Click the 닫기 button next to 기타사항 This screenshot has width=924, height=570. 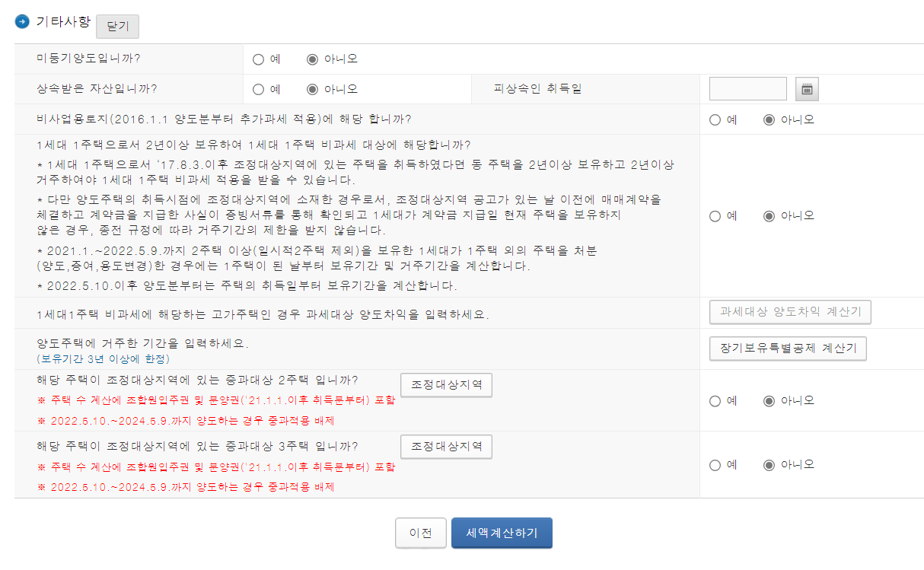click(x=117, y=27)
